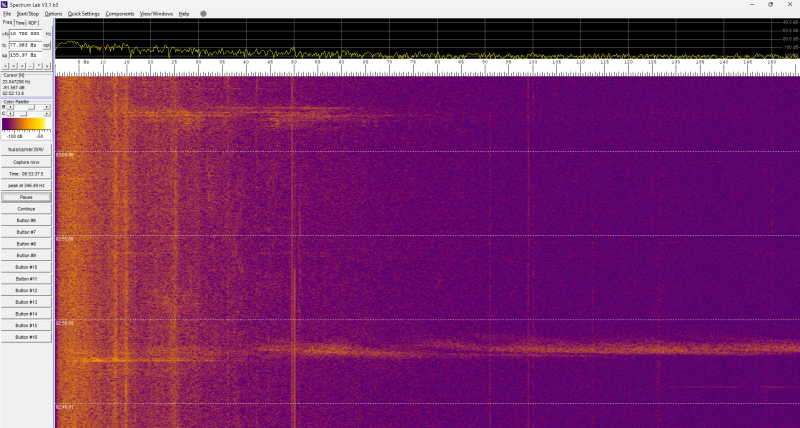Click the gray status circle in menu bar
Image resolution: width=800 pixels, height=428 pixels.
pos(203,14)
